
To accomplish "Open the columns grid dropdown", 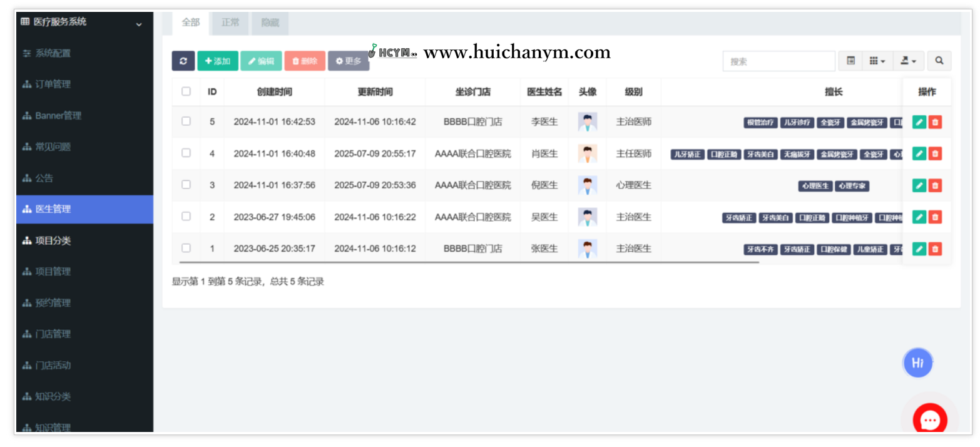I will coord(877,61).
